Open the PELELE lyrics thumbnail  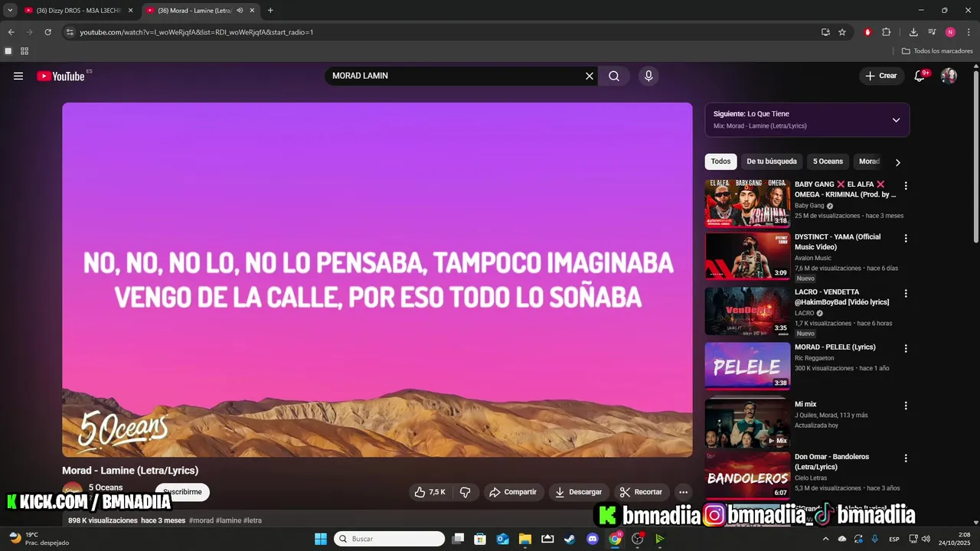(747, 366)
